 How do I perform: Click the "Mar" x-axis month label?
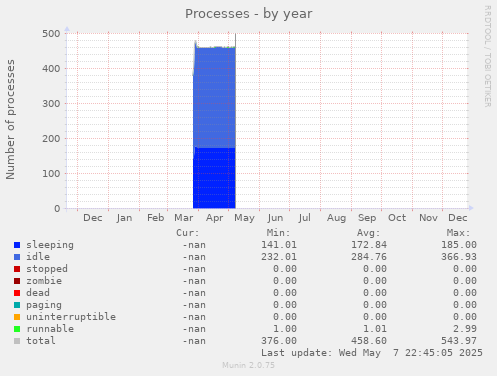184,218
